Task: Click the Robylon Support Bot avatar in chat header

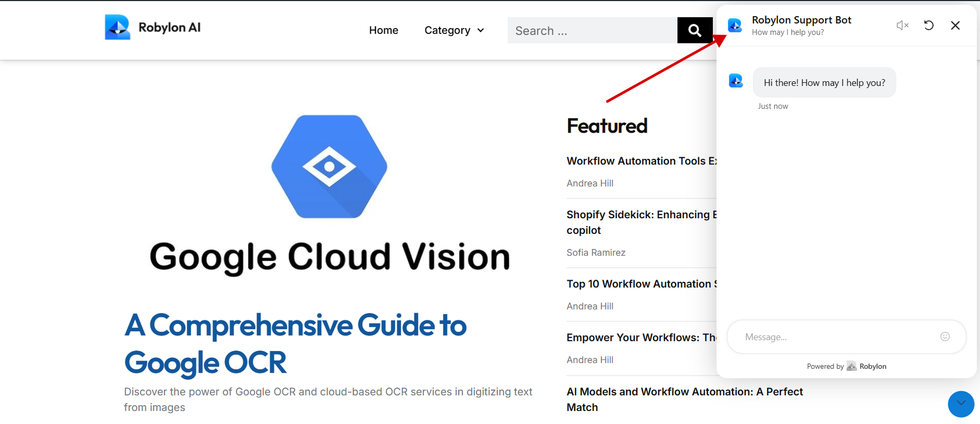Action: (x=735, y=25)
